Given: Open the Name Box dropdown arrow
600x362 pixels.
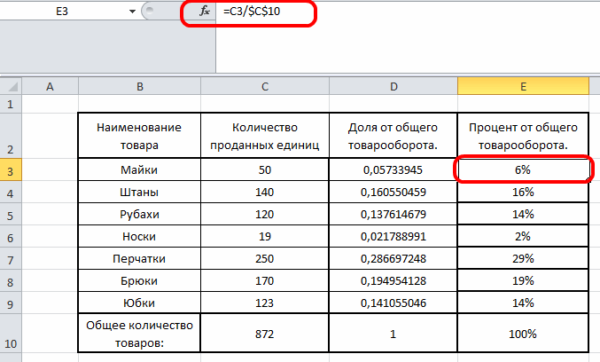Looking at the screenshot, I should coord(132,11).
